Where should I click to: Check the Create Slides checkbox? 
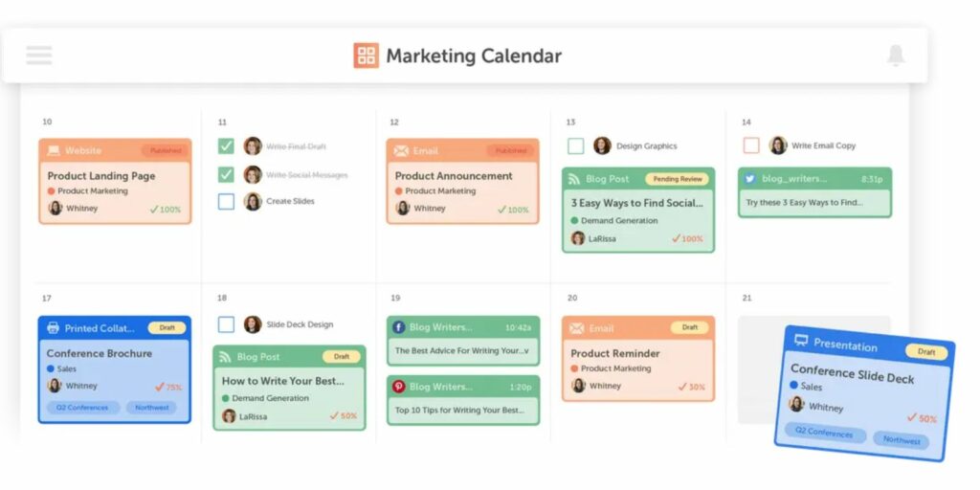[226, 201]
